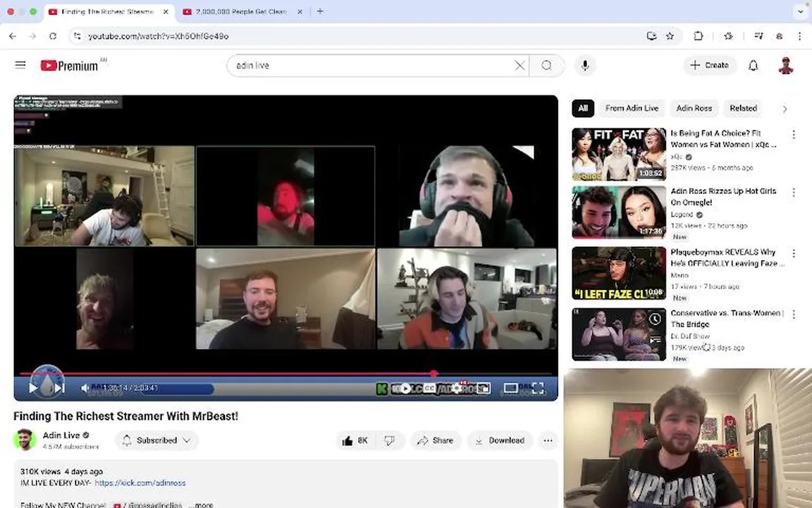
Task: Open 'Is Being Fat A Choice?' thumbnail
Action: point(619,154)
